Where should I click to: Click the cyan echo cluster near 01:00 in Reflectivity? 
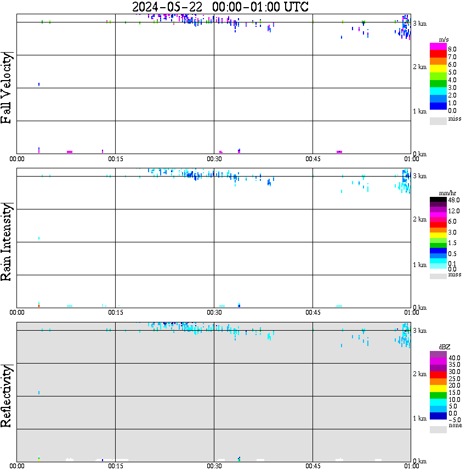(x=405, y=336)
